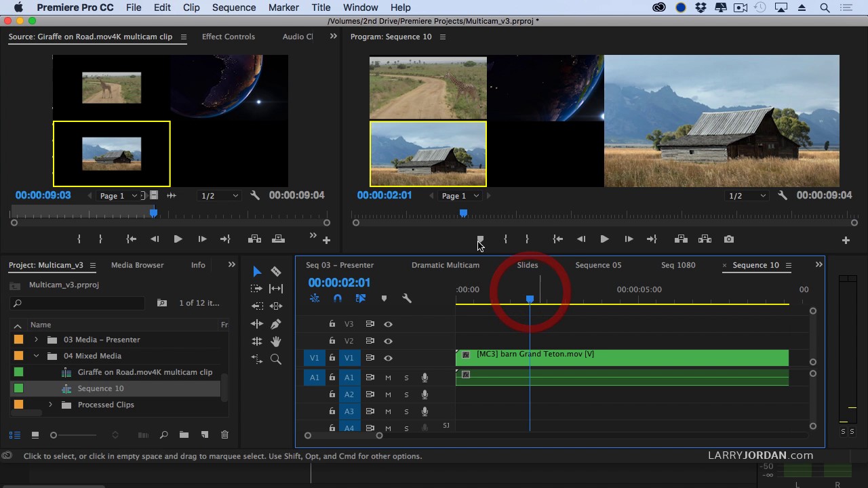Select the Razor tool
This screenshot has height=488, width=868.
click(276, 272)
